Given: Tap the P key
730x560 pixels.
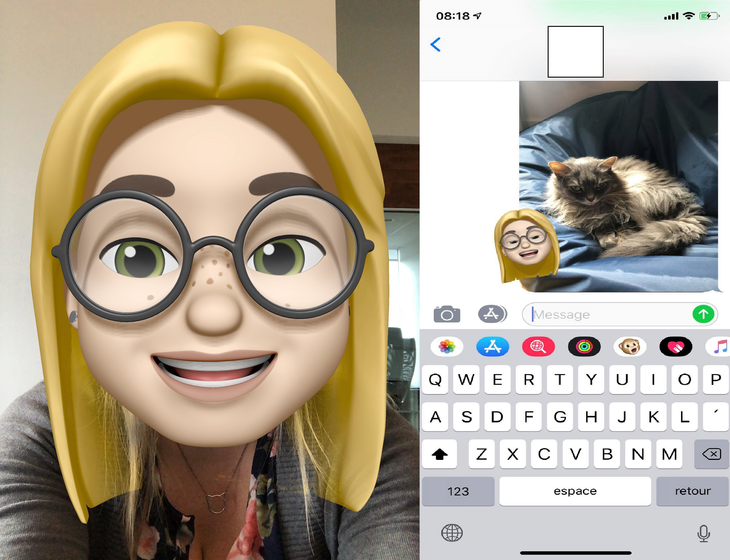Looking at the screenshot, I should (716, 379).
